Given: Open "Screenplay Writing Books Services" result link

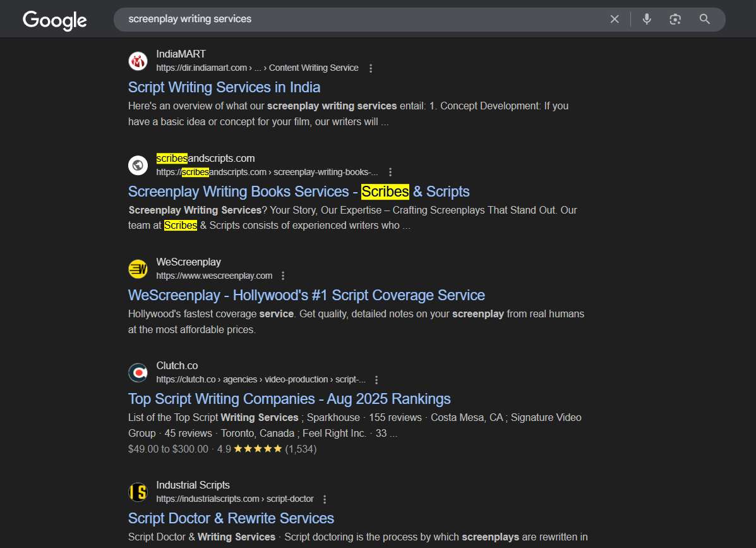Looking at the screenshot, I should (299, 192).
